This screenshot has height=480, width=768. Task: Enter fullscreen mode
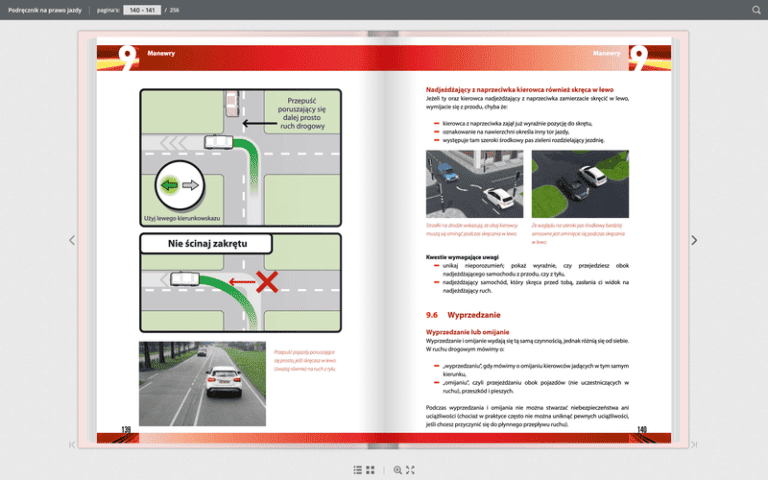[410, 469]
